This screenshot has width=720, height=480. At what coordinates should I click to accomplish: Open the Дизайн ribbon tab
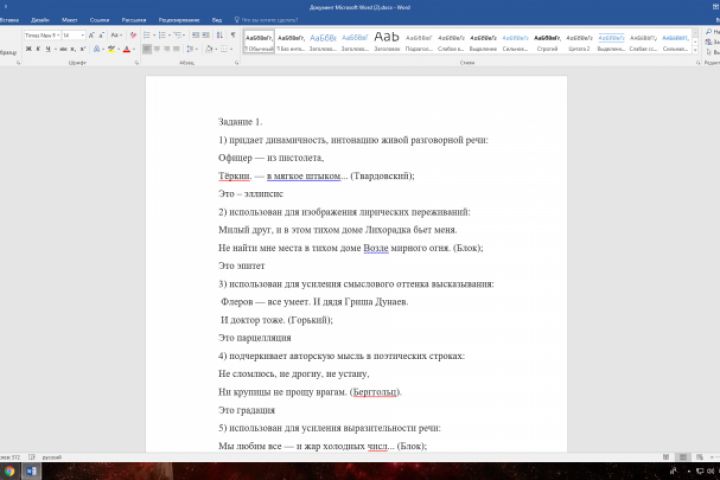40,20
